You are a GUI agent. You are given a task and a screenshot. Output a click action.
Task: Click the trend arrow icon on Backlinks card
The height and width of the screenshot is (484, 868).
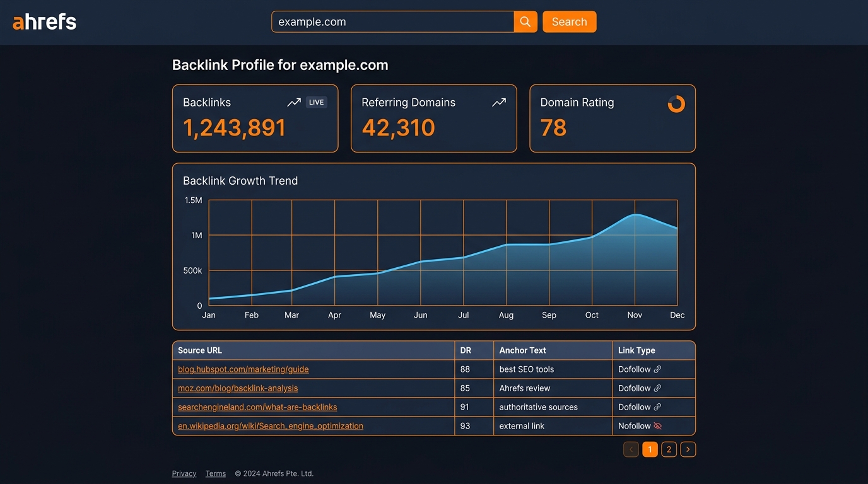[294, 102]
